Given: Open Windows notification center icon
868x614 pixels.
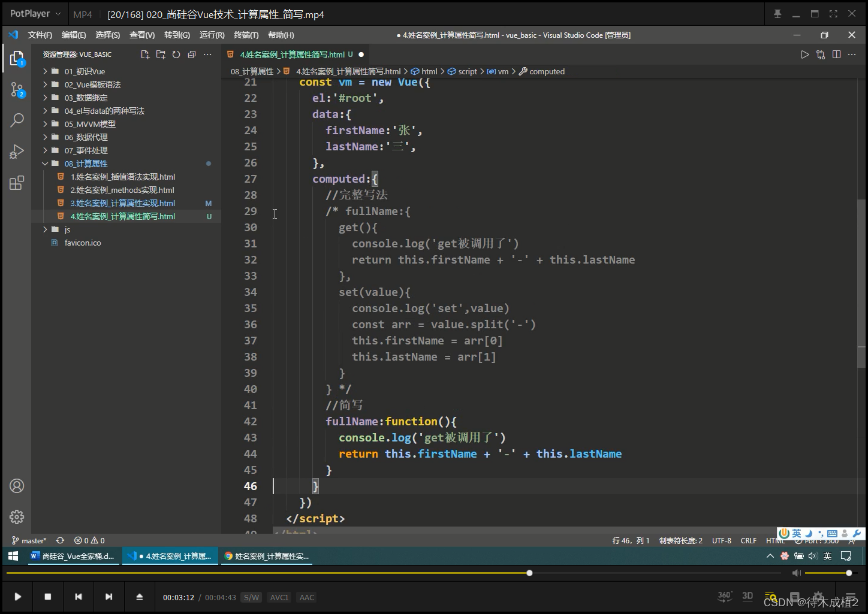Looking at the screenshot, I should (846, 556).
